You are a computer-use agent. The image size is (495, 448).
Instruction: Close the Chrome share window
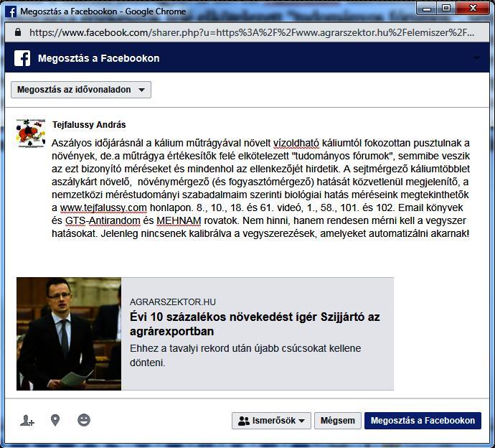tap(473, 9)
